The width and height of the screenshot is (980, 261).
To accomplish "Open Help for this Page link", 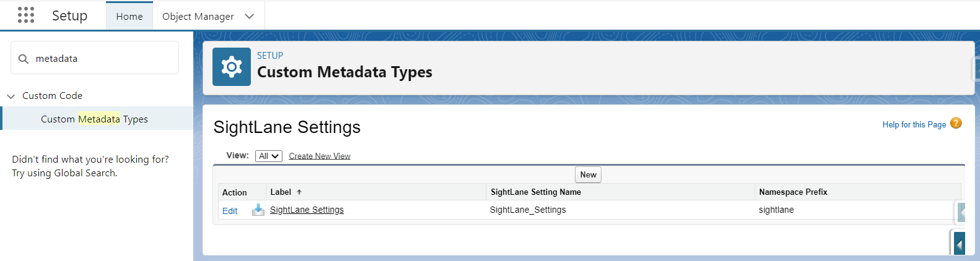I will click(x=914, y=124).
